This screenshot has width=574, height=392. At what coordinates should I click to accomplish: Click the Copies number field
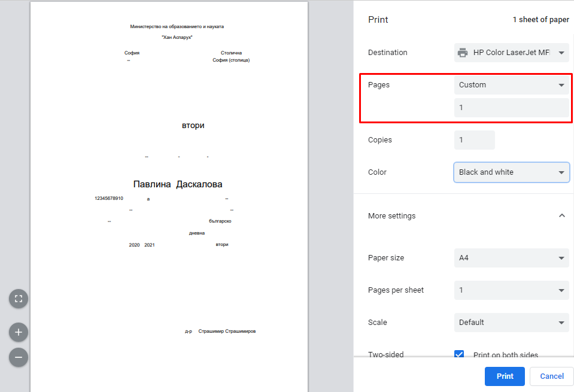[x=474, y=140]
